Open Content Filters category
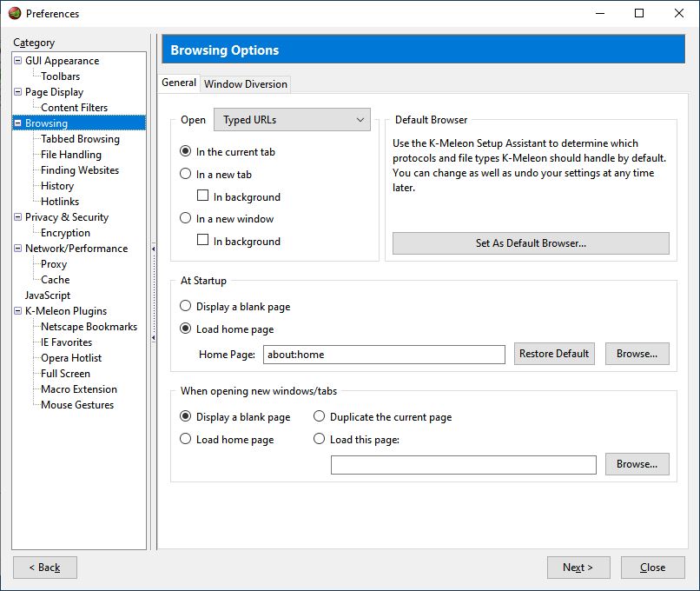This screenshot has height=591, width=700. pos(74,108)
